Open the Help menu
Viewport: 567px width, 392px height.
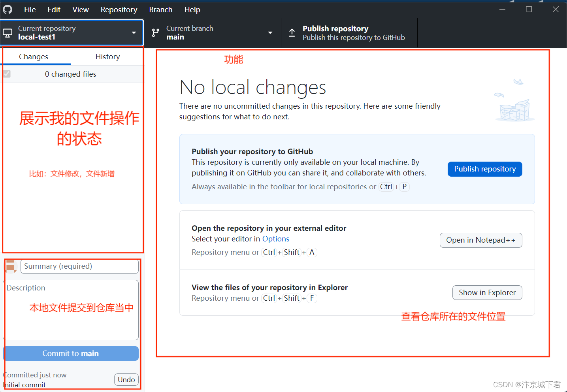tap(192, 9)
